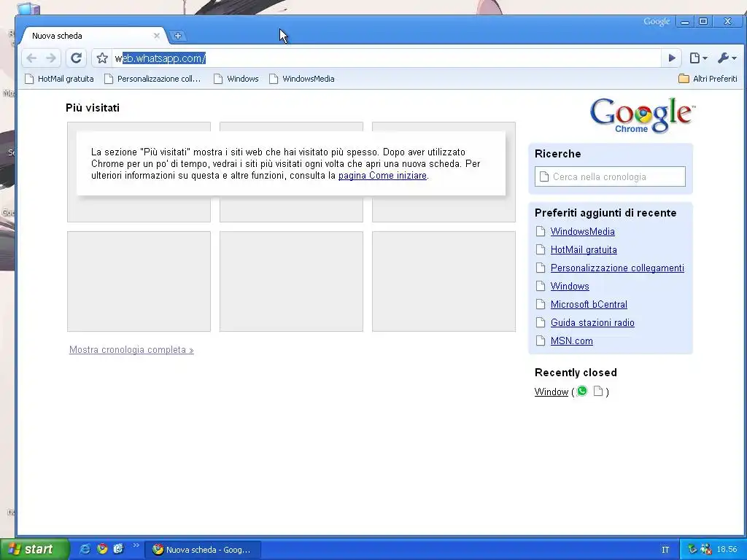Click the WhatsApp icon in Recently closed
Image resolution: width=747 pixels, height=560 pixels.
click(582, 392)
